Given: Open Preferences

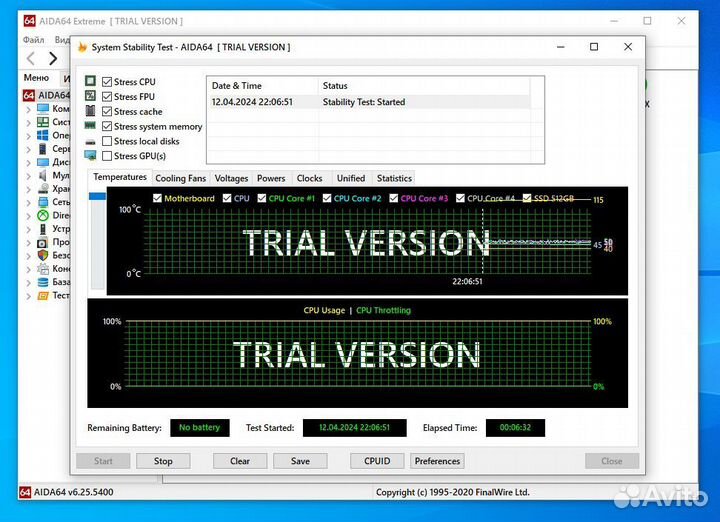Looking at the screenshot, I should pos(437,461).
